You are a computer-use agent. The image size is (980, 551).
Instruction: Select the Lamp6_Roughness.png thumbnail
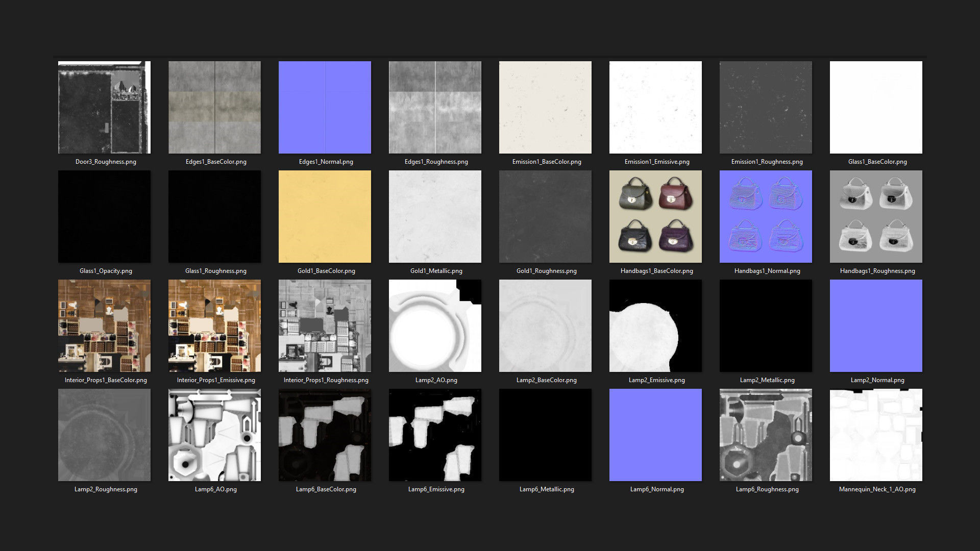point(766,435)
